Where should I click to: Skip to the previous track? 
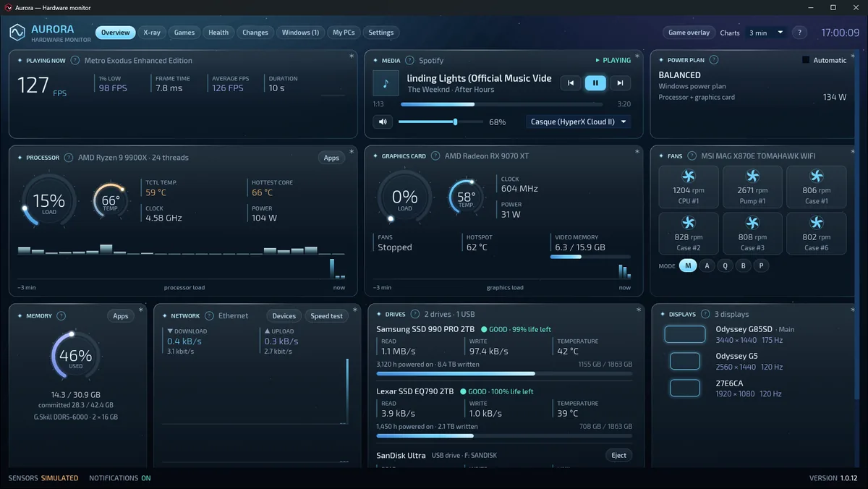[x=571, y=83]
